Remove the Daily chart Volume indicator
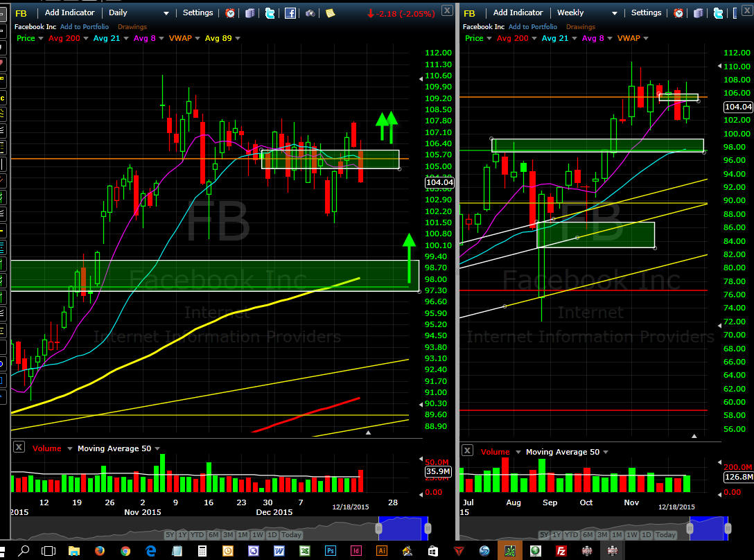The width and height of the screenshot is (754, 560). 19,447
